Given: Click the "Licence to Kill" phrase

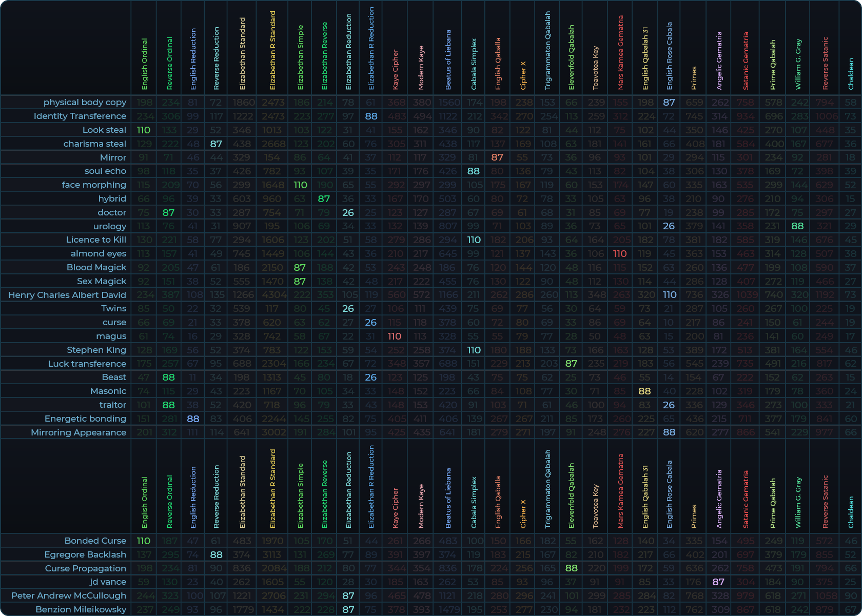Looking at the screenshot, I should tap(96, 240).
